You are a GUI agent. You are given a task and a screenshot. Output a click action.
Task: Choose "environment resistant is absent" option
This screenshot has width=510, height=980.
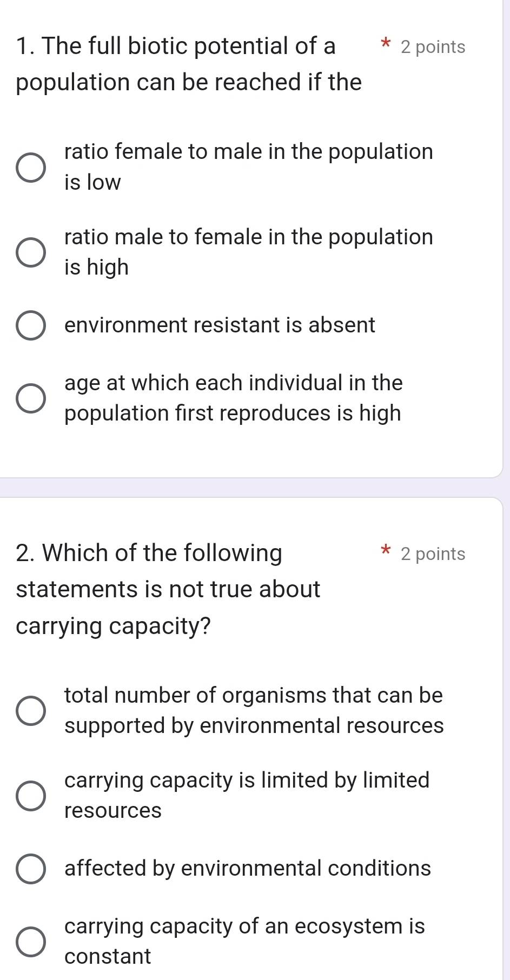(219, 325)
